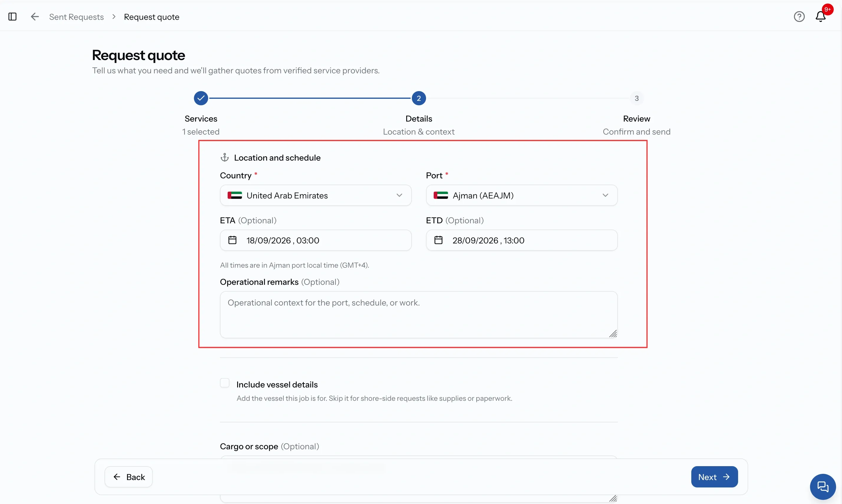Toggle the sidebar panel icon
The height and width of the screenshot is (504, 842).
click(x=12, y=17)
